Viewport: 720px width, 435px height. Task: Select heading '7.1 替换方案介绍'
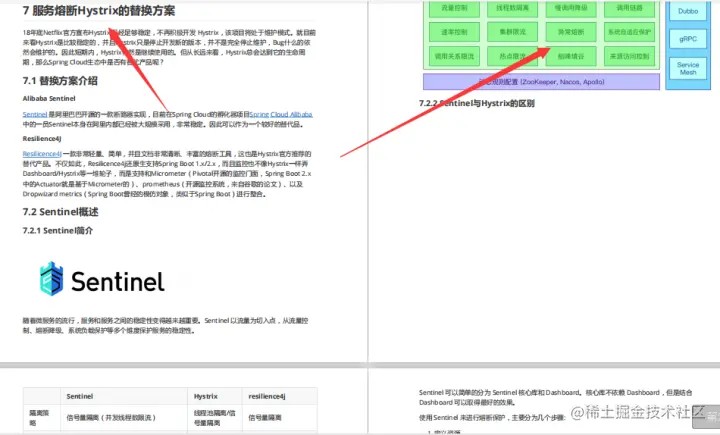point(60,81)
